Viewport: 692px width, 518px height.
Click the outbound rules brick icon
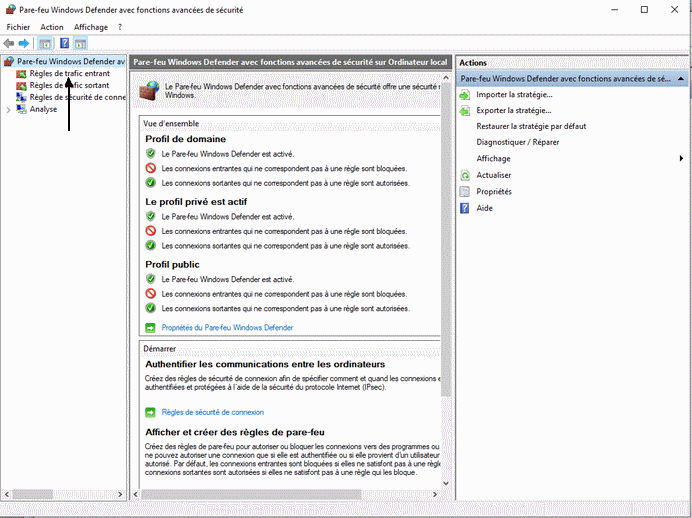click(21, 86)
